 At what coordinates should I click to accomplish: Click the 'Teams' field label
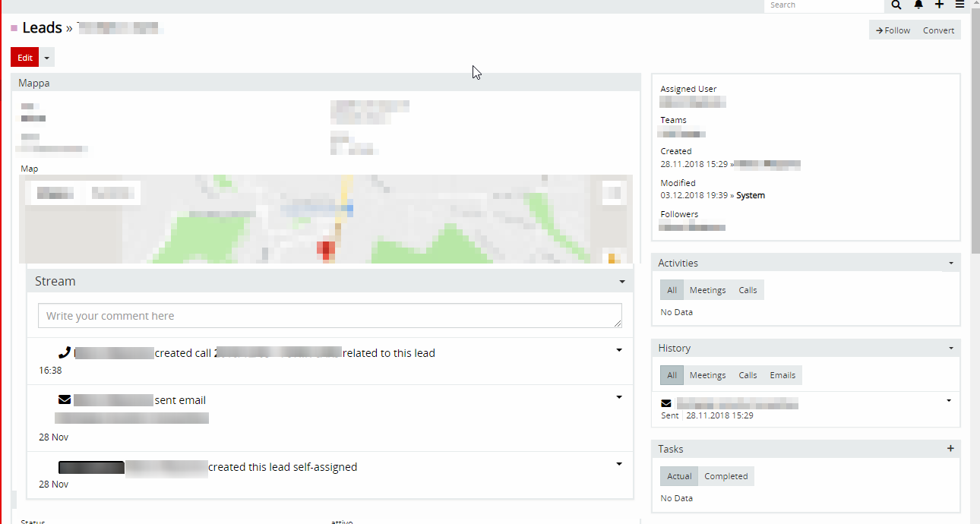point(673,120)
